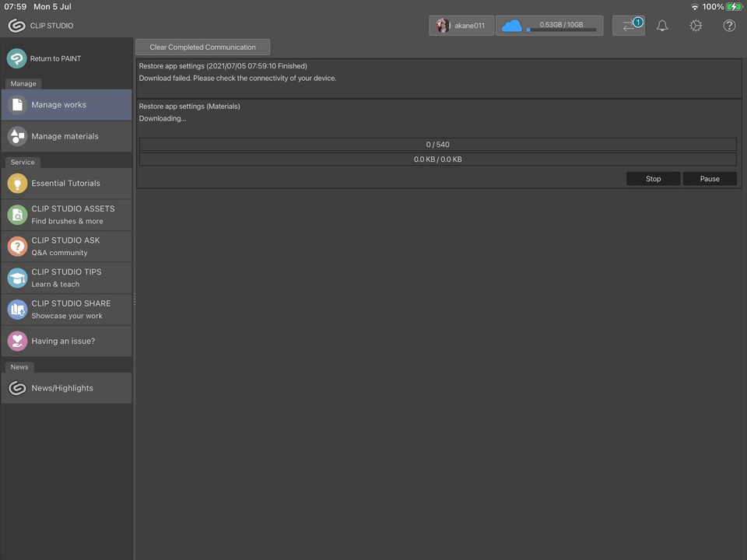
Task: Click the Having an issue heart icon
Action: (x=17, y=341)
